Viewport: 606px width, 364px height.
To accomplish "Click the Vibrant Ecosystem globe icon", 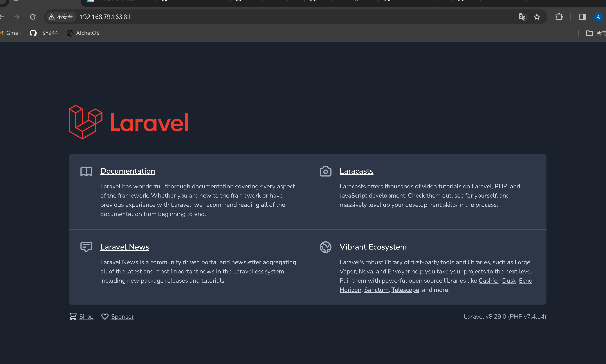I will [325, 247].
